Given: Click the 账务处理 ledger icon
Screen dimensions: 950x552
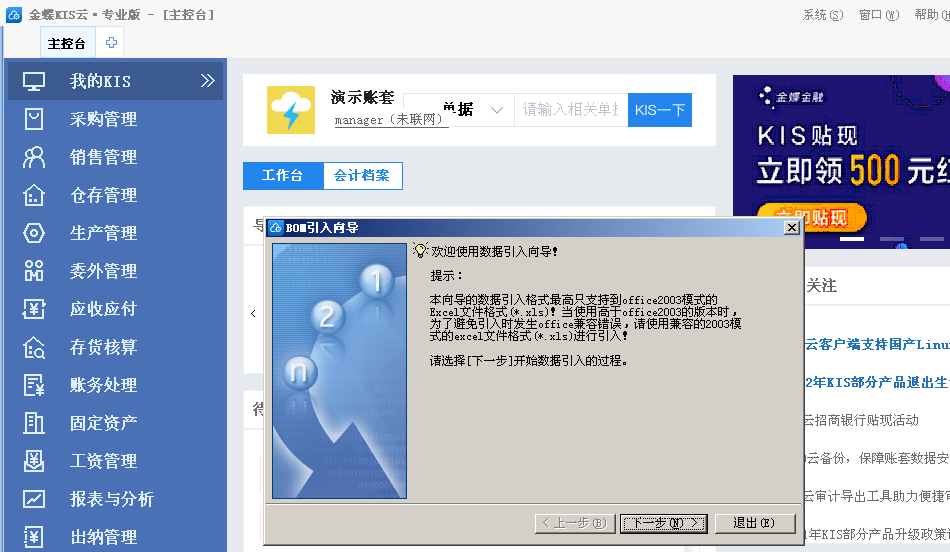Looking at the screenshot, I should (x=34, y=385).
